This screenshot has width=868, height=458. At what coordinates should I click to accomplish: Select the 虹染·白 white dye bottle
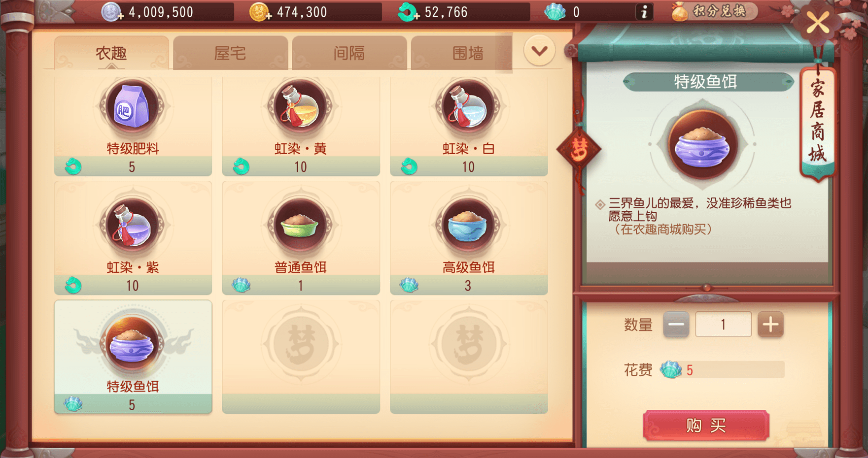coord(469,125)
